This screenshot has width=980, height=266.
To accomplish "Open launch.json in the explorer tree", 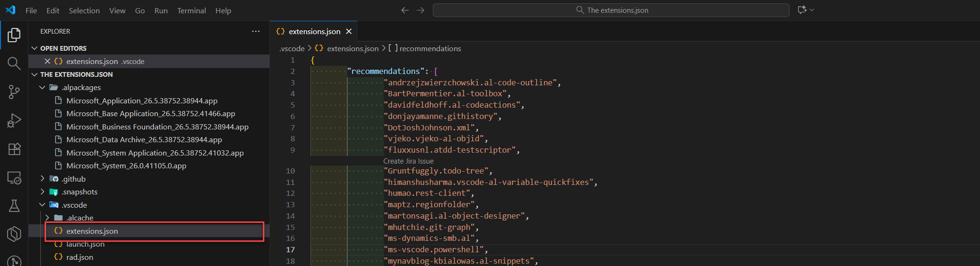I will (85, 244).
